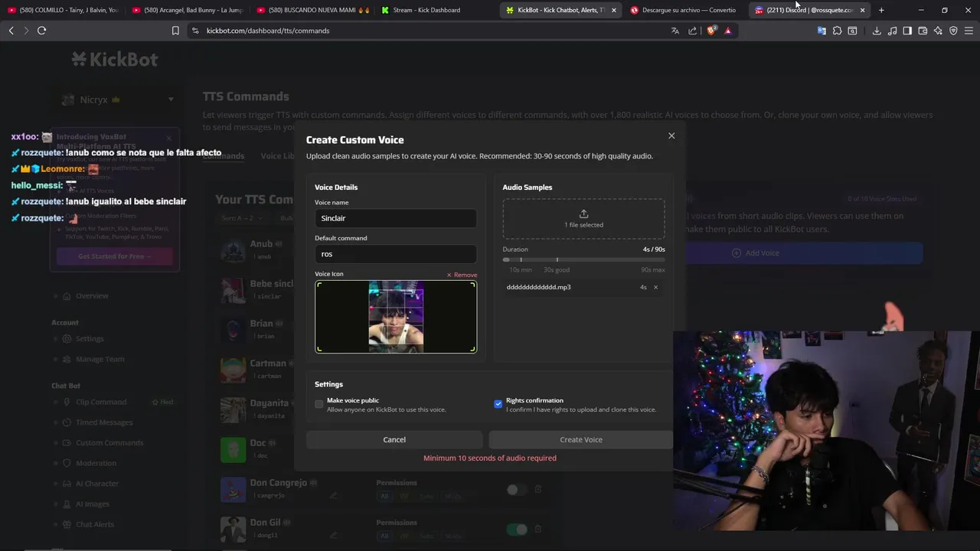
Task: Click the Cancel button
Action: tap(394, 439)
